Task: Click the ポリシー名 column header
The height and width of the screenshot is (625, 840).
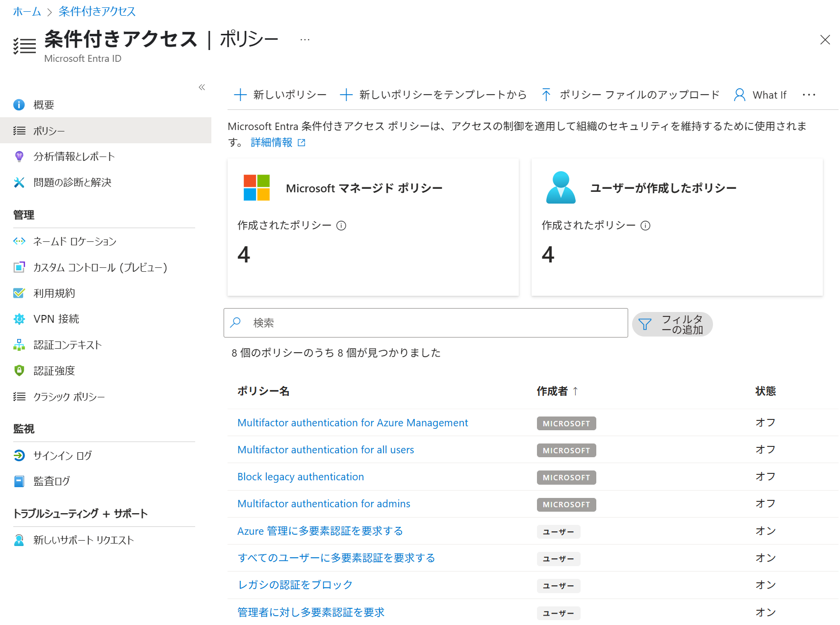Action: (263, 391)
